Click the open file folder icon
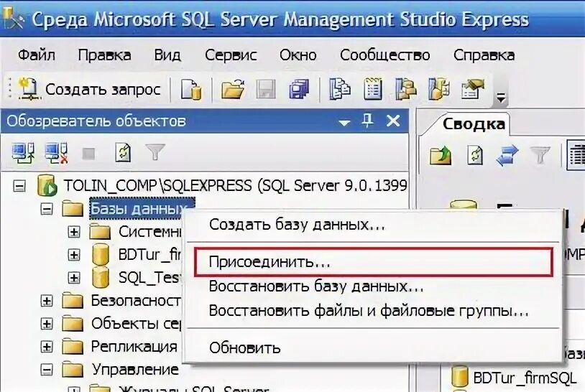Viewport: 585px width, 392px height. [232, 89]
